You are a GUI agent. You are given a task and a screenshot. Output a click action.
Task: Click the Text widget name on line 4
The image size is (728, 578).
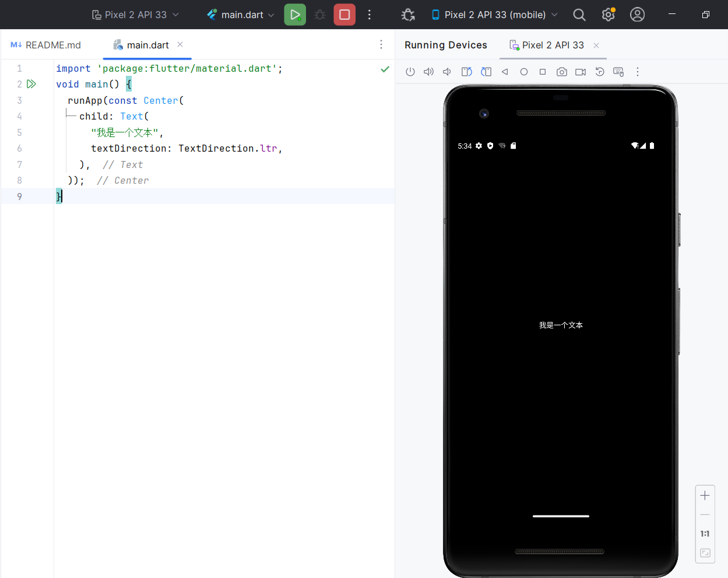coord(132,116)
